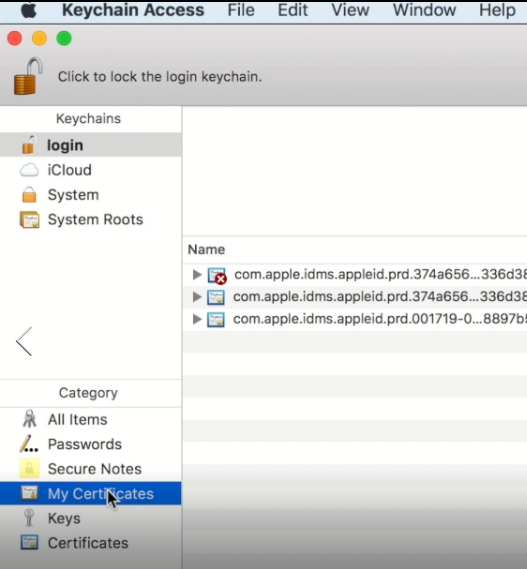Click the Passwords pencil icon
This screenshot has height=569, width=527.
(x=29, y=444)
